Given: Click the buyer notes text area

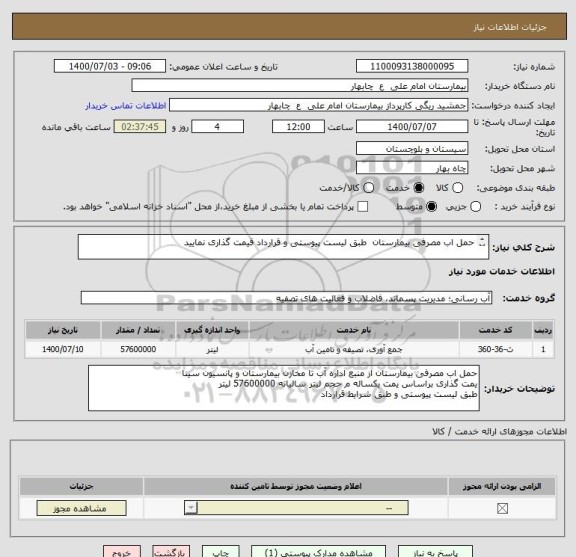Looking at the screenshot, I should point(284,388).
